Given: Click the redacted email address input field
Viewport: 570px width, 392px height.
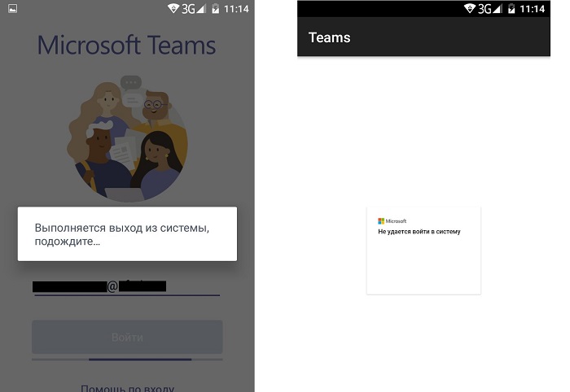Looking at the screenshot, I should (126, 287).
